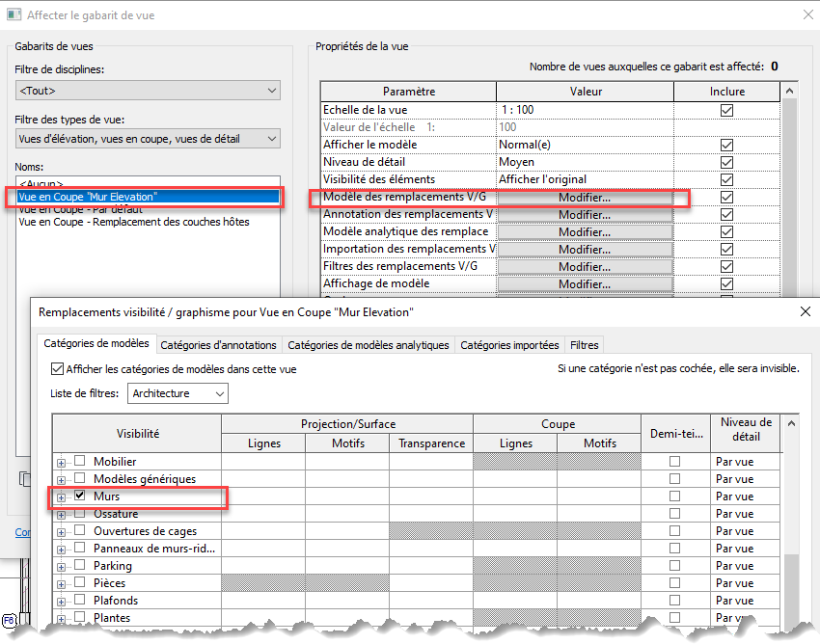Expand the Mobilier category tree node
The height and width of the screenshot is (644, 820).
coord(62,462)
